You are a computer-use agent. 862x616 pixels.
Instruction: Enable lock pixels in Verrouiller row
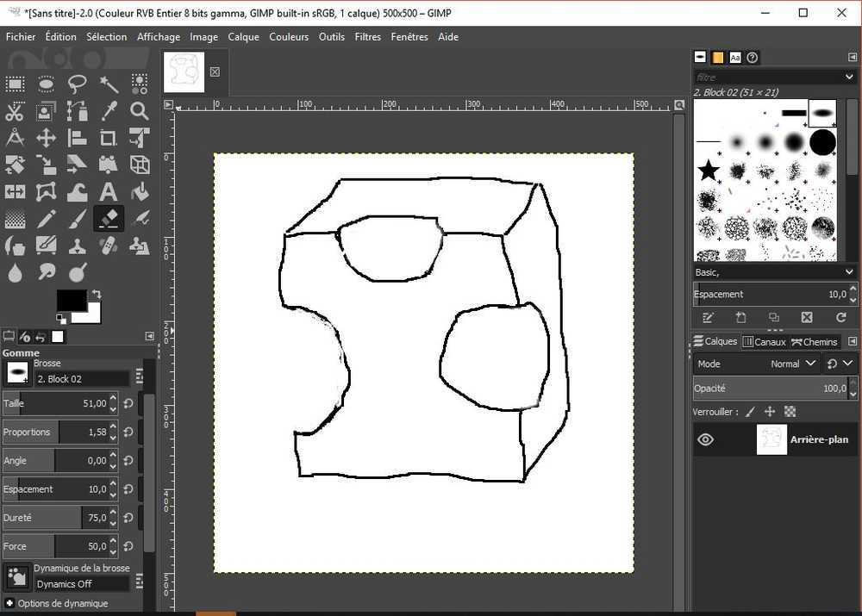748,411
